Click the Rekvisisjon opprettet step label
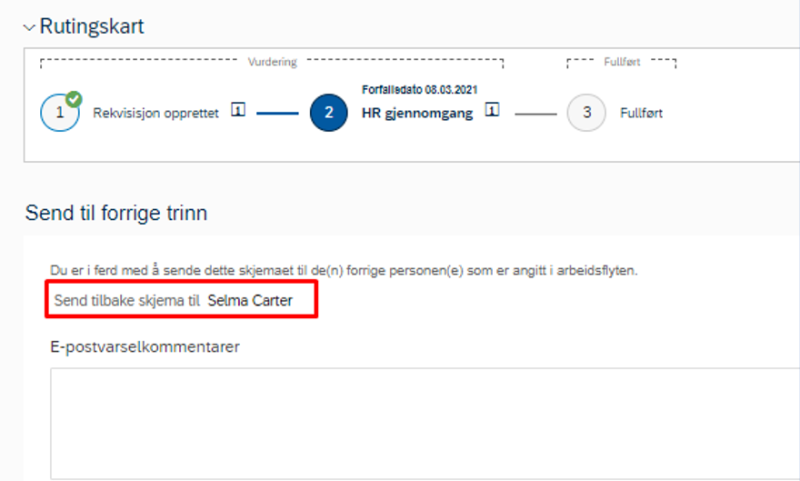The width and height of the screenshot is (800, 481). point(156,113)
